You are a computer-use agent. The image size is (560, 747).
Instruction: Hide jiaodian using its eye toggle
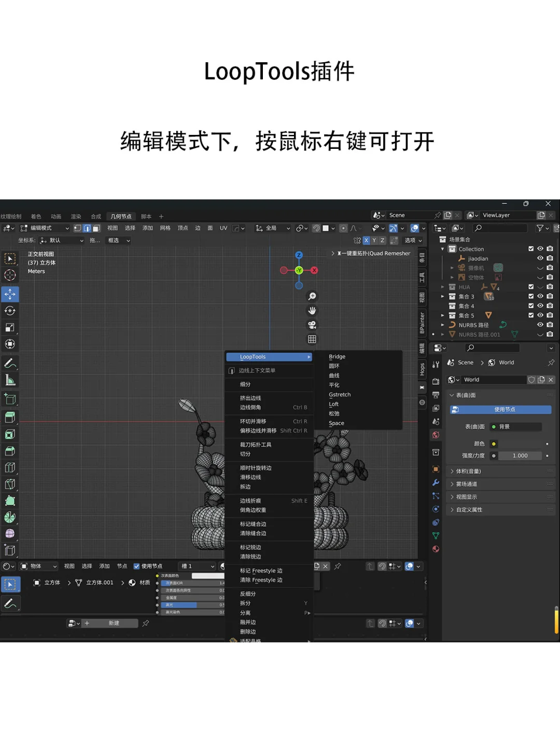[540, 258]
